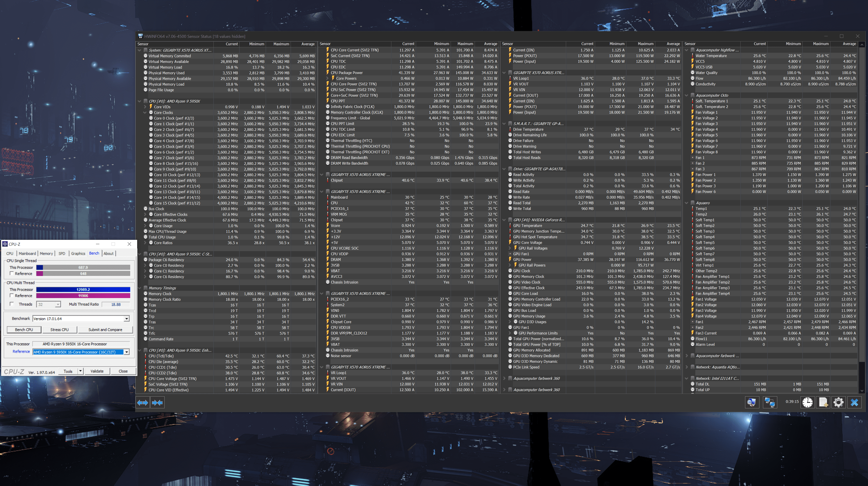The height and width of the screenshot is (486, 868).
Task: Shrink the HWiNFO sensor window columns with the inward-arrows icon
Action: pyautogui.click(x=157, y=402)
